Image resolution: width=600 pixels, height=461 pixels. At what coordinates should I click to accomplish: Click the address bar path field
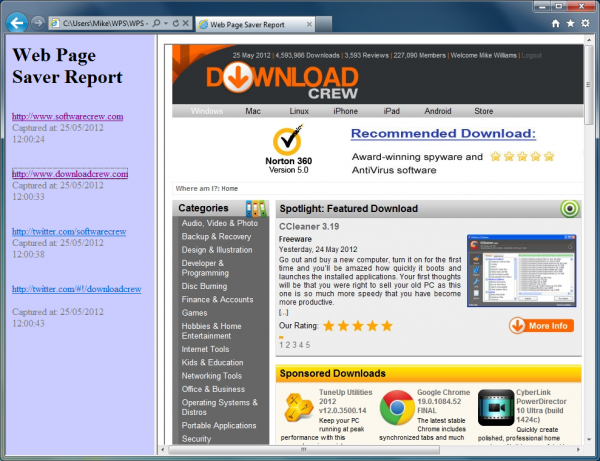[x=103, y=23]
